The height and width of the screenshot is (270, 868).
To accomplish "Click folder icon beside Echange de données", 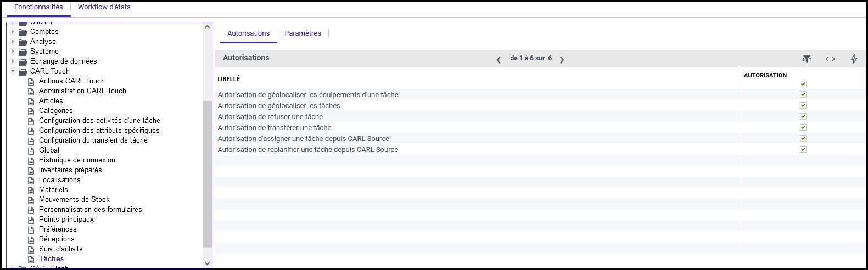I will click(x=23, y=61).
